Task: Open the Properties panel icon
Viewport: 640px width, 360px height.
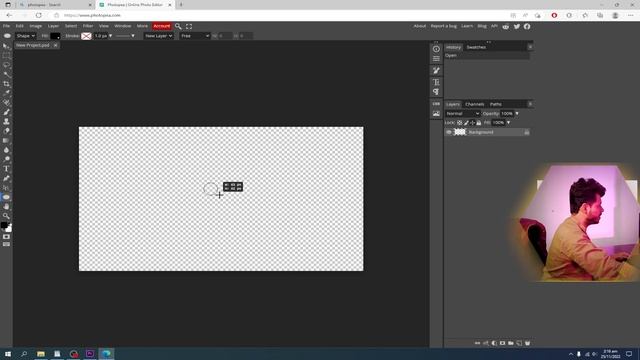Action: click(436, 59)
